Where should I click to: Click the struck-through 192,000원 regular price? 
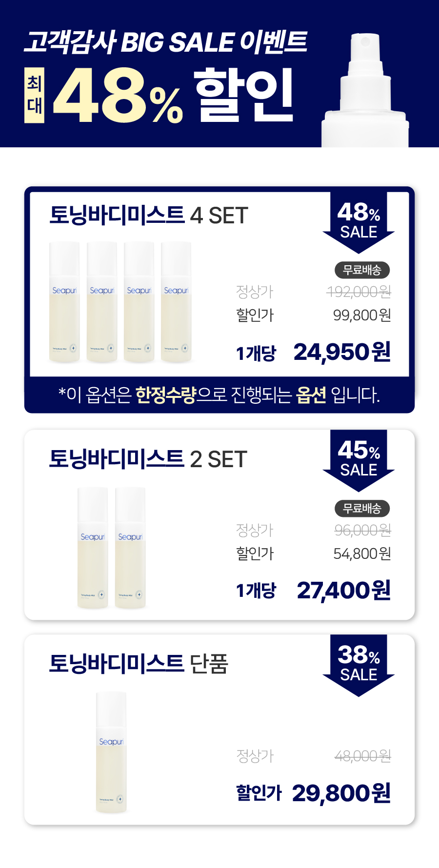359,292
